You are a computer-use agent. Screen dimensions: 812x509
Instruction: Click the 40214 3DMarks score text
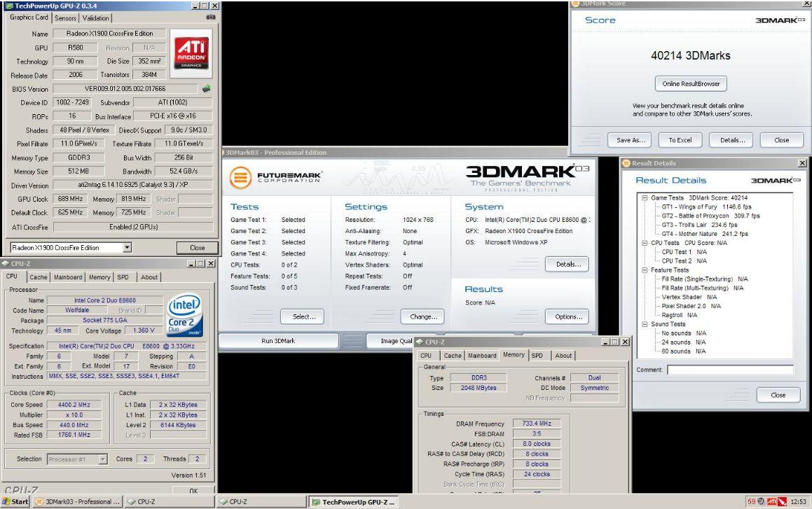(690, 56)
